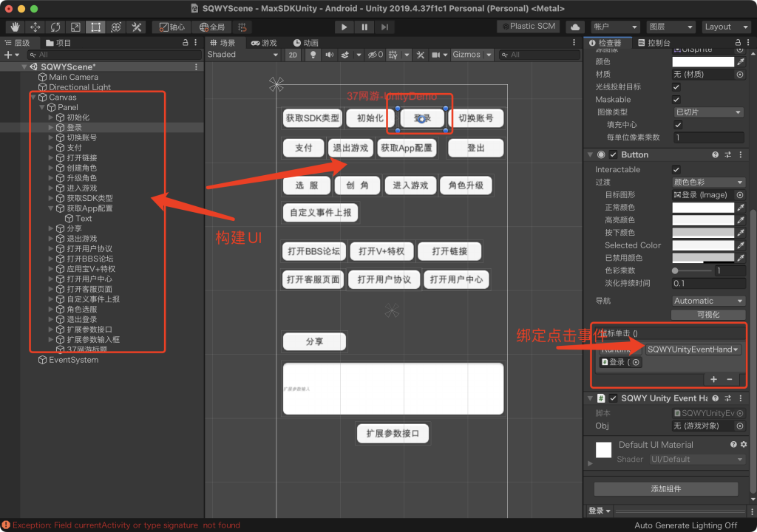
Task: Toggle the Interactable checkbox
Action: pos(676,169)
